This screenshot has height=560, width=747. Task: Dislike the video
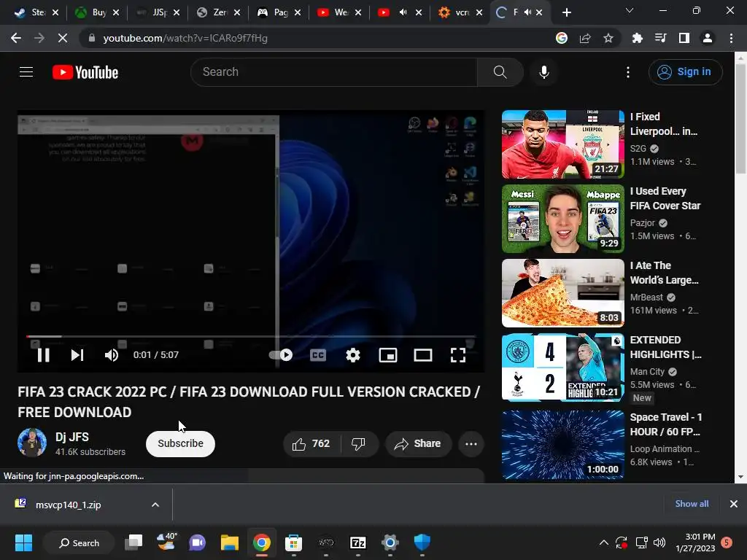click(x=359, y=444)
